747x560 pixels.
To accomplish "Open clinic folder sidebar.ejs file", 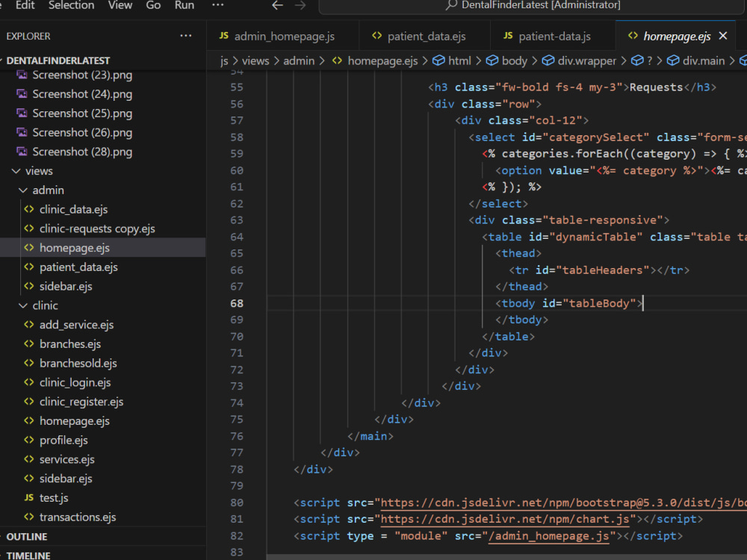I will (x=66, y=479).
